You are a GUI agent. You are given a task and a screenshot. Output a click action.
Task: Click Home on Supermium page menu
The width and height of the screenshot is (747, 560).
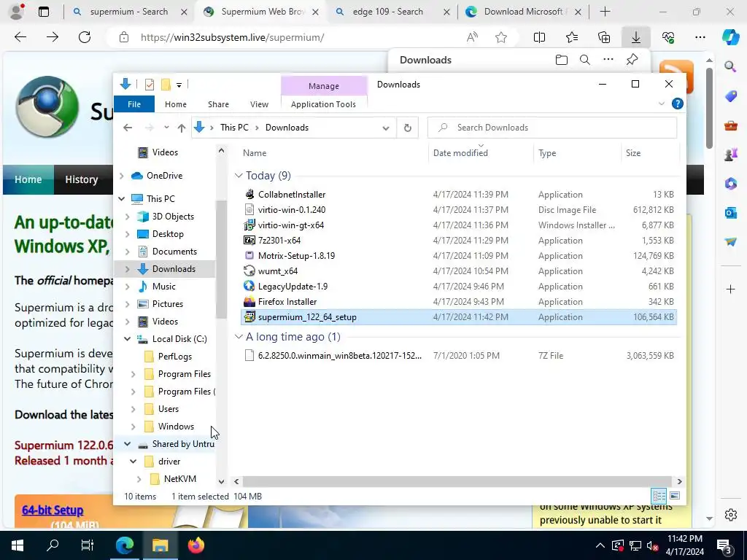[x=28, y=179]
